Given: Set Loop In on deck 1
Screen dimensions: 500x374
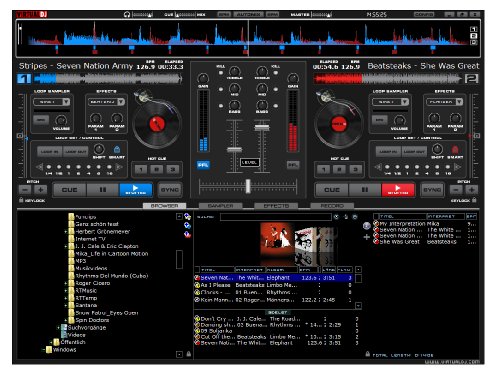Looking at the screenshot, I should [49, 151].
